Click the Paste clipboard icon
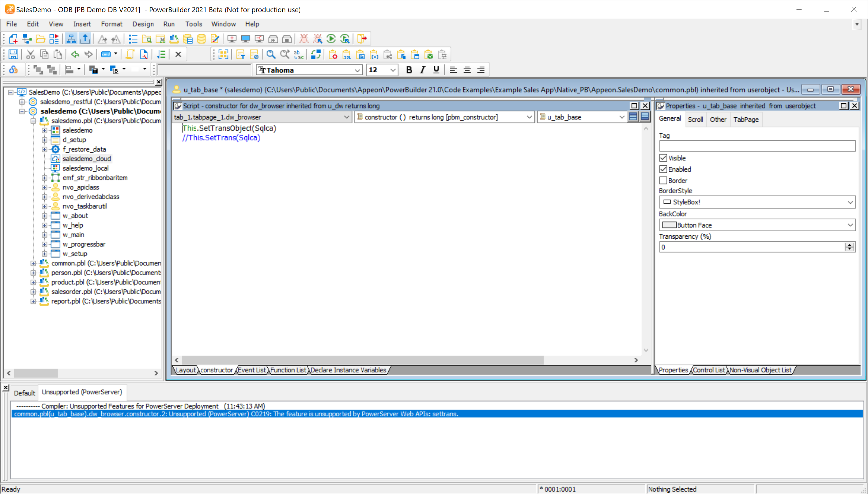The image size is (868, 494). click(x=58, y=54)
